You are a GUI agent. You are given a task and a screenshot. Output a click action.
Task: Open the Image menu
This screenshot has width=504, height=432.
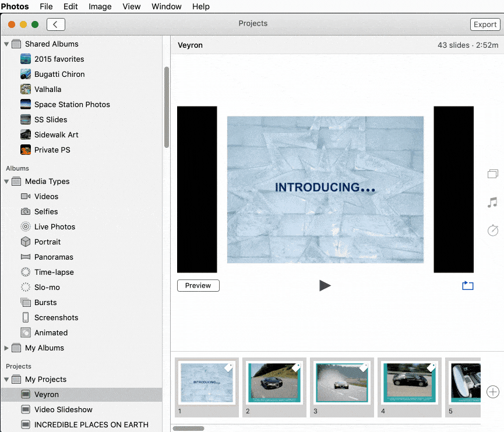point(100,6)
